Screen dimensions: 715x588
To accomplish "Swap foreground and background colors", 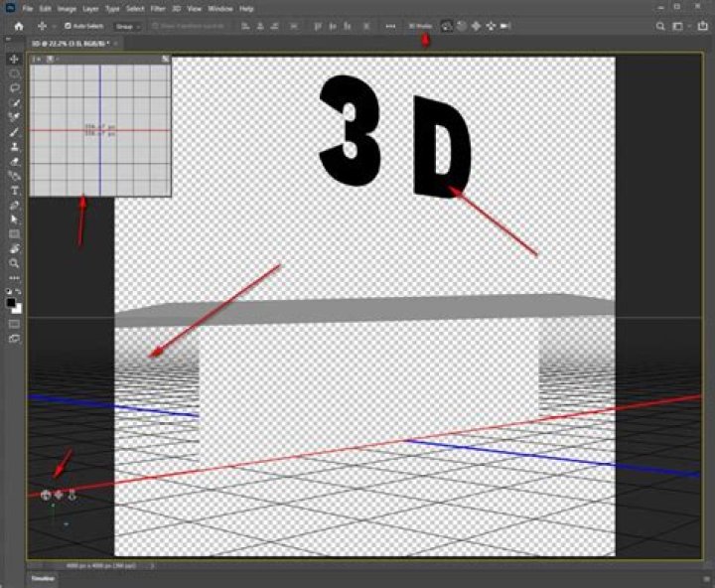I will 20,292.
